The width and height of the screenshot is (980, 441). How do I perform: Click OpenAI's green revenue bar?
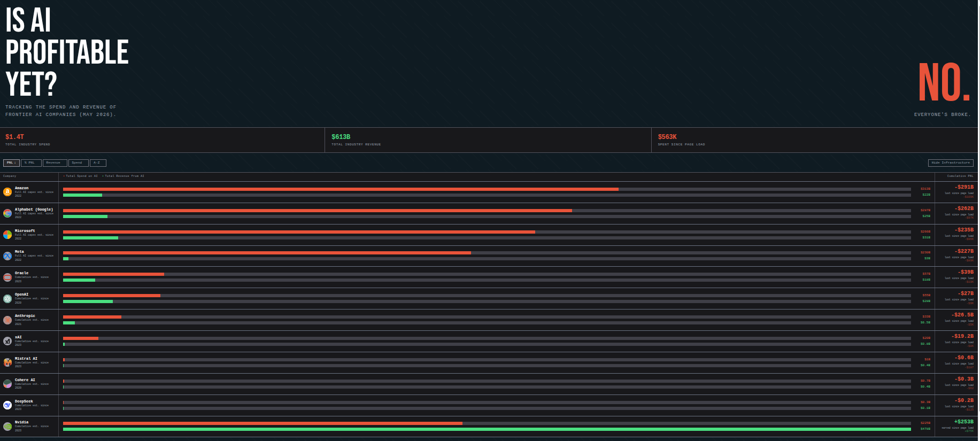88,301
